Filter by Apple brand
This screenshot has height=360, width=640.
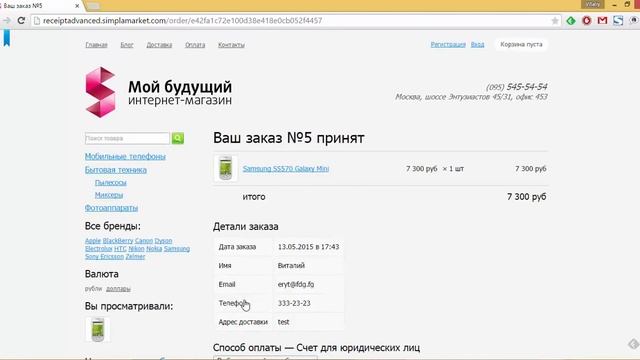pyautogui.click(x=93, y=241)
